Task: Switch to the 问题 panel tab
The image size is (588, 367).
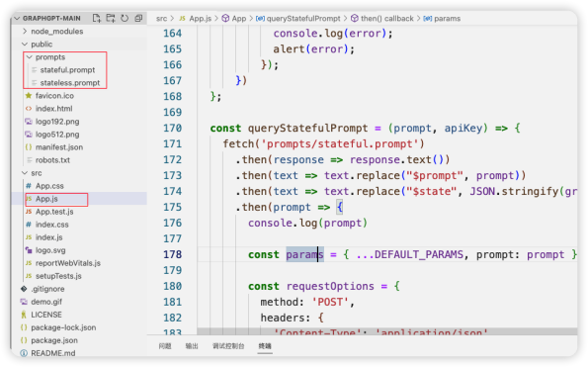Action: tap(165, 346)
